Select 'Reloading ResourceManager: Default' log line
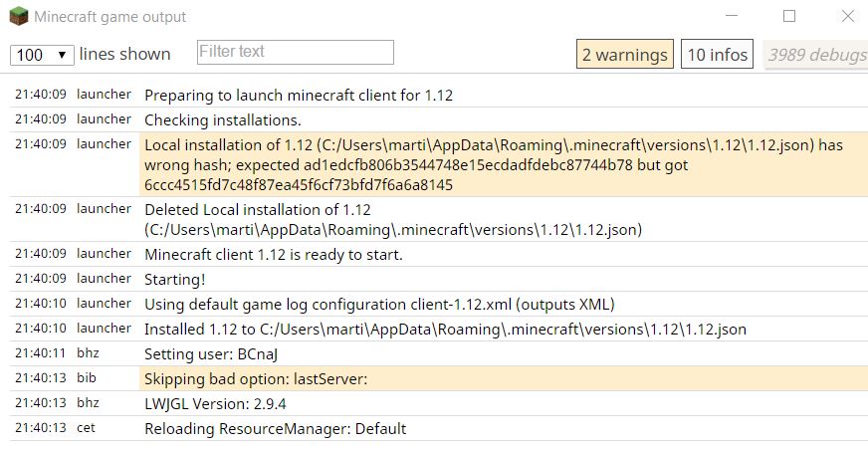 pos(275,429)
